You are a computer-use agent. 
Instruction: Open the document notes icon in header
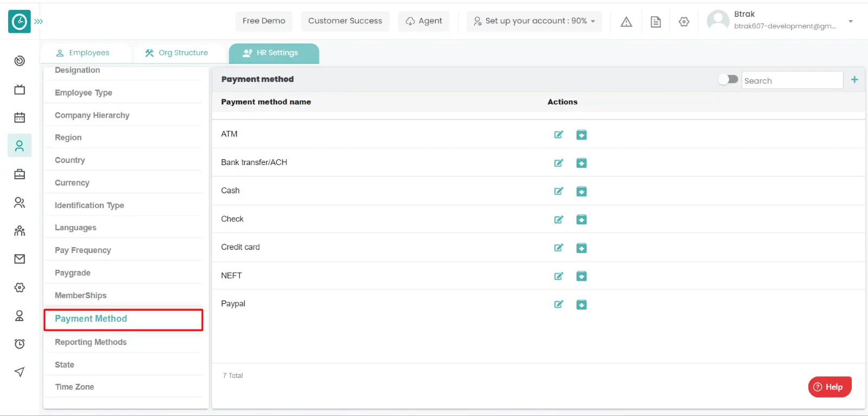(x=655, y=22)
